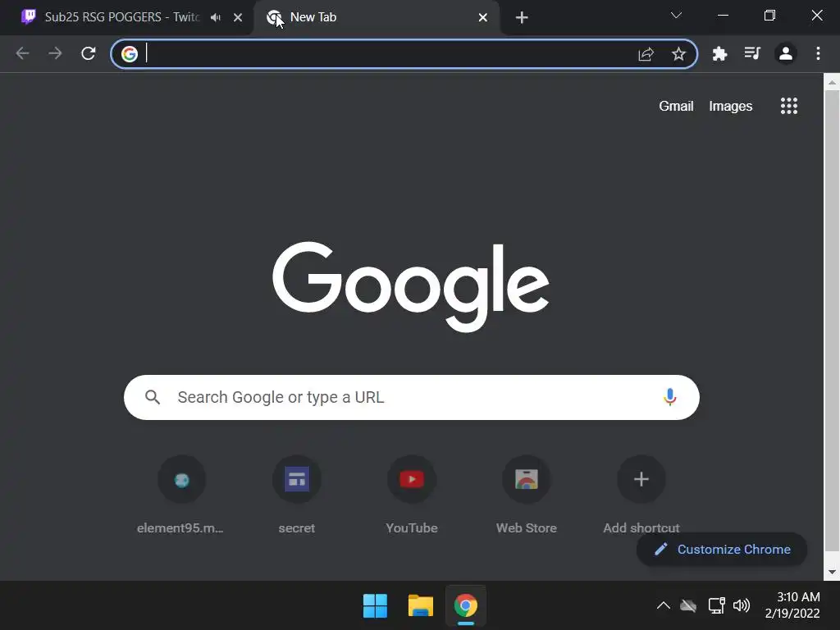Open the Images link
Image resolution: width=840 pixels, height=630 pixels.
pos(731,106)
